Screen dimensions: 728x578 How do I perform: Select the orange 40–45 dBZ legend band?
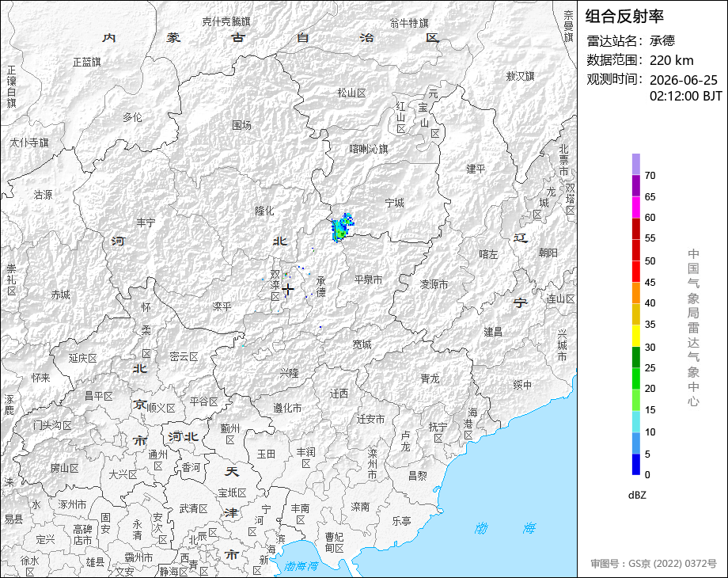636,293
